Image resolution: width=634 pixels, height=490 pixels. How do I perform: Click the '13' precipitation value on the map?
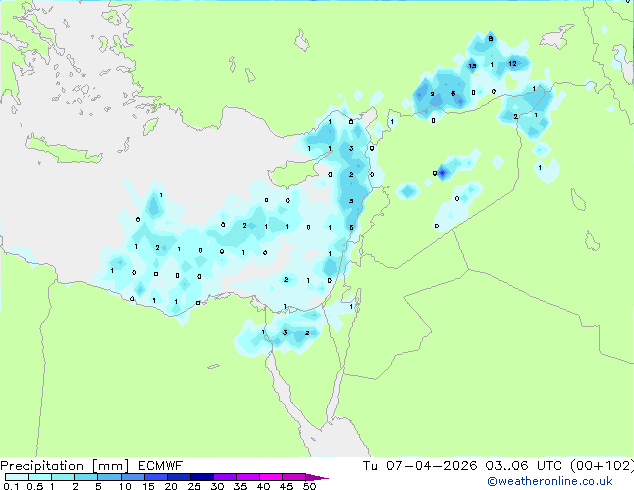pyautogui.click(x=472, y=66)
